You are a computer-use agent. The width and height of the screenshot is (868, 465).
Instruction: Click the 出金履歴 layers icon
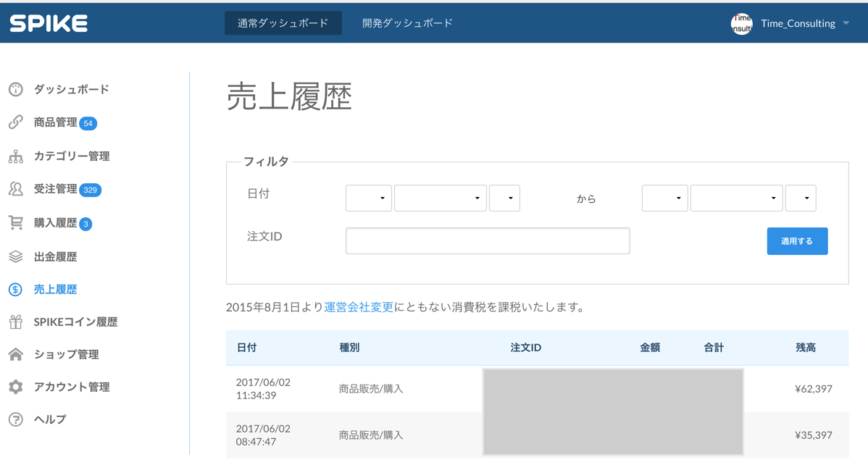tap(15, 257)
